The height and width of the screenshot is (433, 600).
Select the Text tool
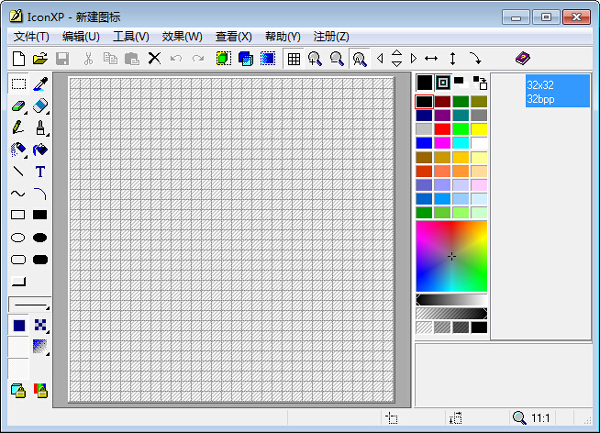tap(41, 171)
